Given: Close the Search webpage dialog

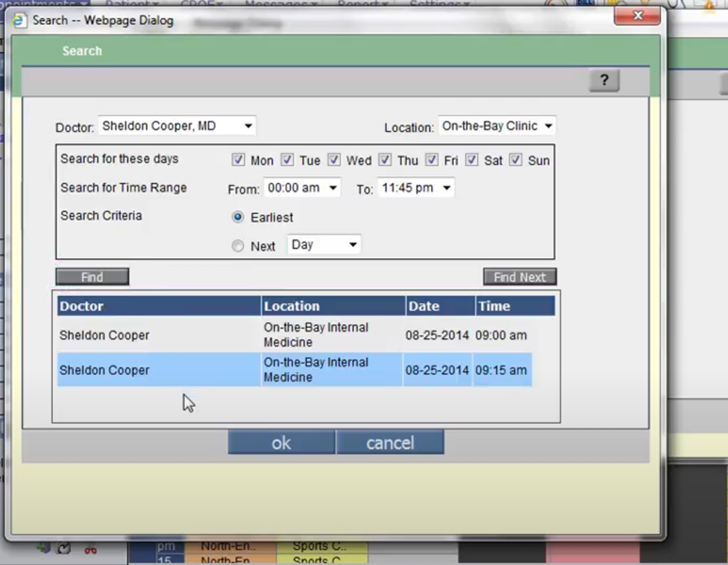Looking at the screenshot, I should [x=637, y=16].
